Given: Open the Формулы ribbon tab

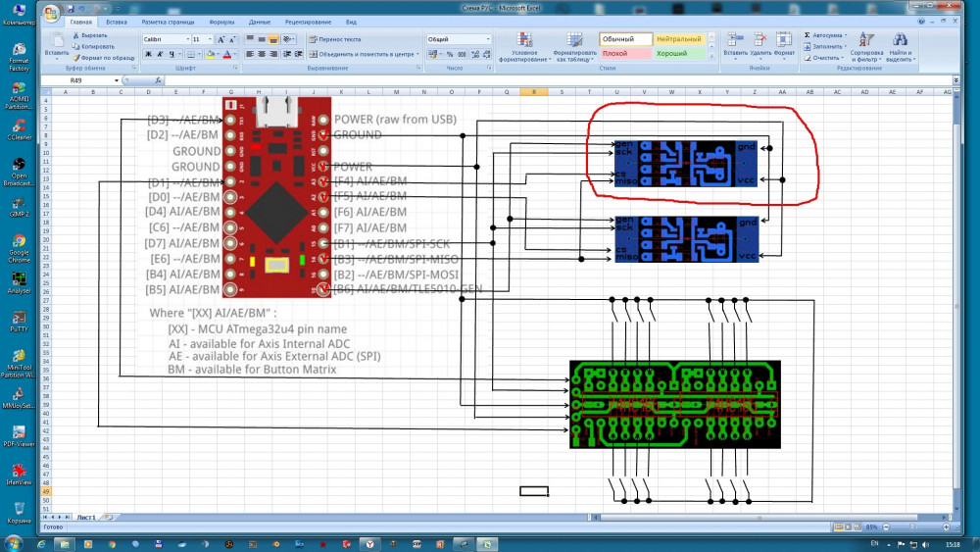Looking at the screenshot, I should [x=221, y=21].
